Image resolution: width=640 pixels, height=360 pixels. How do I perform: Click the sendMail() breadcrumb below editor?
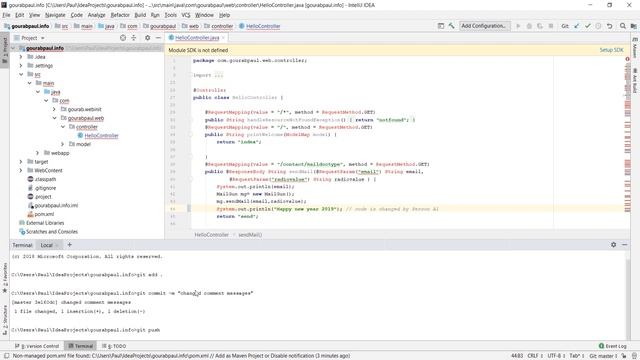click(250, 235)
